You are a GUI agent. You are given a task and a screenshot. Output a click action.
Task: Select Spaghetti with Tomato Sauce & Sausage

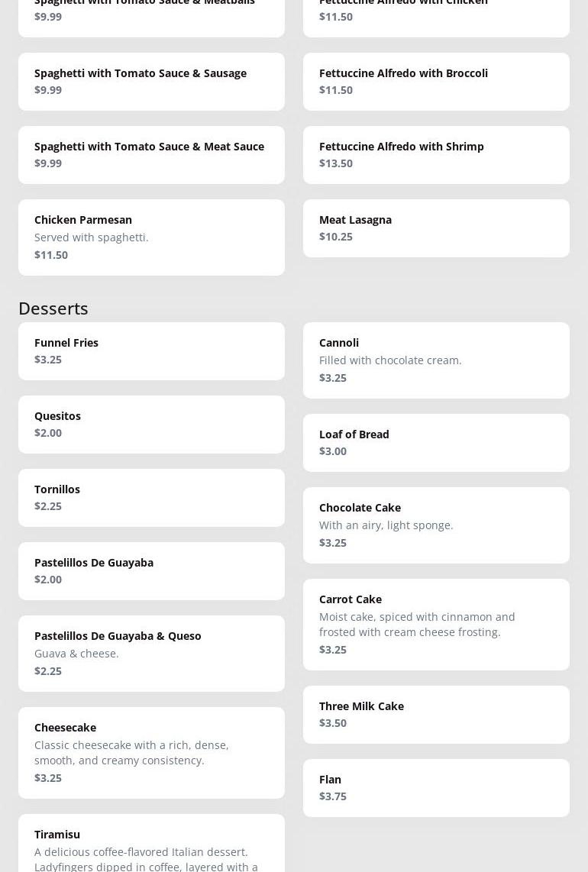click(x=151, y=82)
